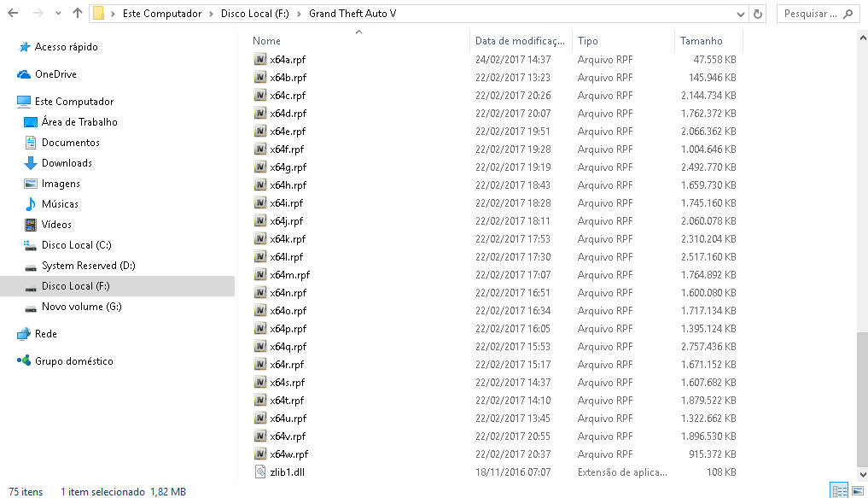Screen dimensions: 868x498
Task: Click the file list vertical scrollbar
Action: (863, 399)
